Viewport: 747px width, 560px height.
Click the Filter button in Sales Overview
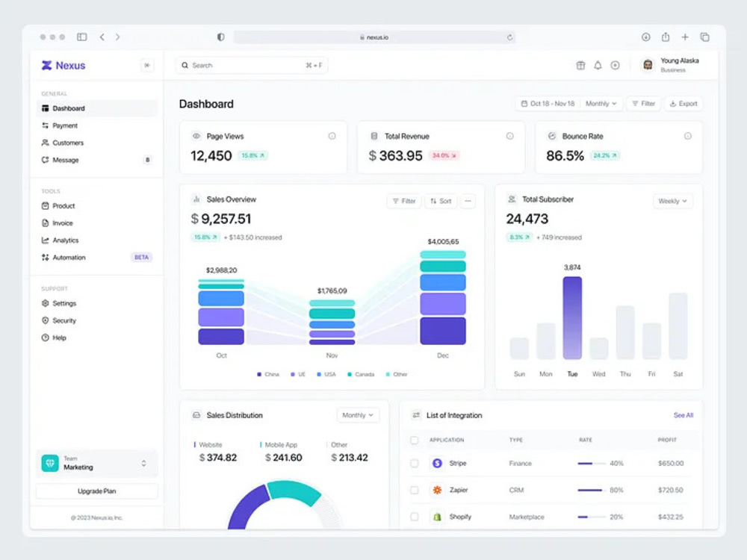tap(404, 201)
